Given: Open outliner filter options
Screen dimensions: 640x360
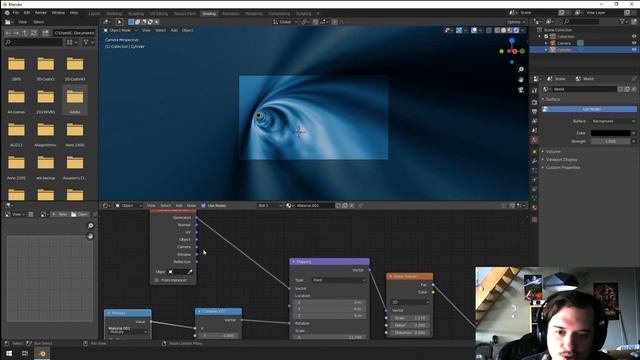Looking at the screenshot, I should pos(624,21).
